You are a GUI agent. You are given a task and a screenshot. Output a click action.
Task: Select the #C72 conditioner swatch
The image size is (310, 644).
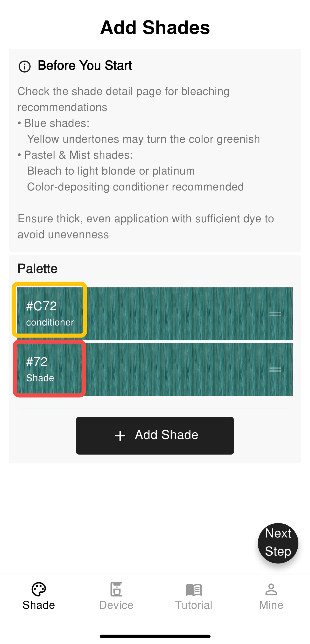49,310
